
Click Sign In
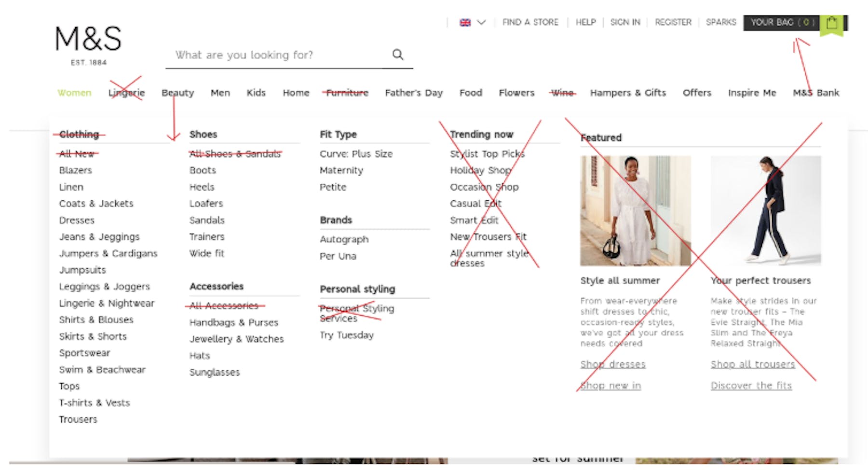pyautogui.click(x=625, y=22)
